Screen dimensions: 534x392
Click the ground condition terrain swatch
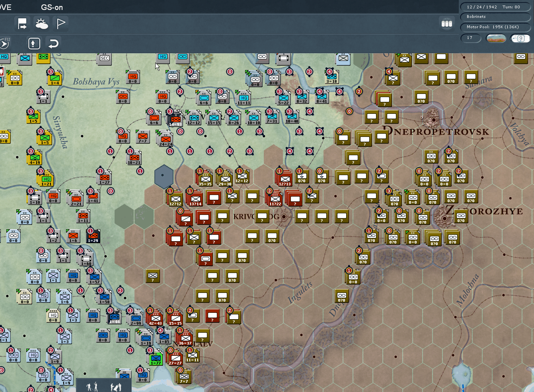496,38
